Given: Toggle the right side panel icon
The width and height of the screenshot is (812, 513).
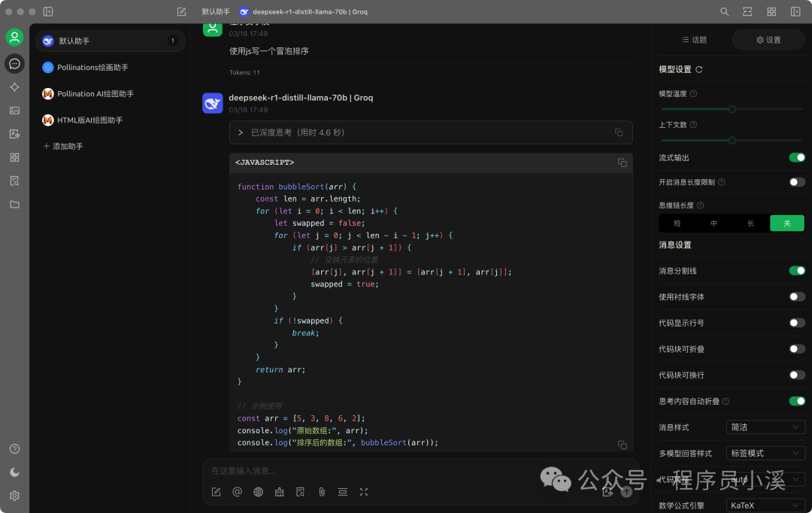Looking at the screenshot, I should point(795,11).
